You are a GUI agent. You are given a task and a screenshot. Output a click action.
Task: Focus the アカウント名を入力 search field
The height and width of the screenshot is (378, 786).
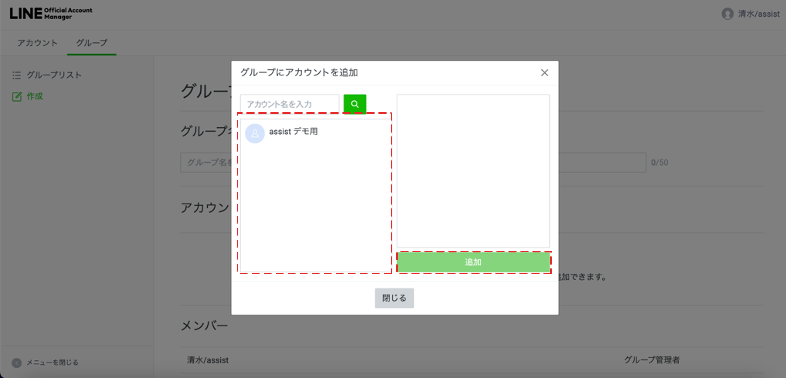pyautogui.click(x=290, y=104)
